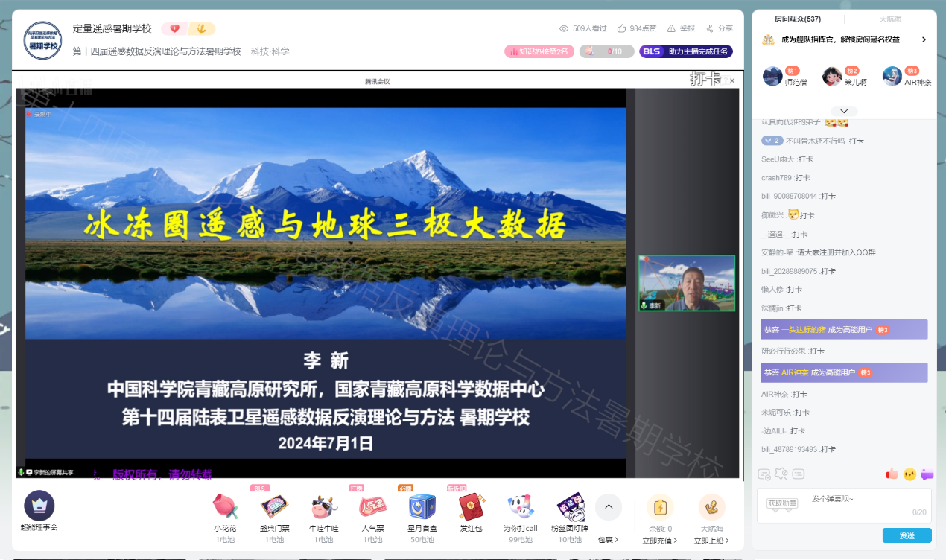The width and height of the screenshot is (946, 560).
Task: Open the 包裹 backpack expander
Action: [x=608, y=540]
